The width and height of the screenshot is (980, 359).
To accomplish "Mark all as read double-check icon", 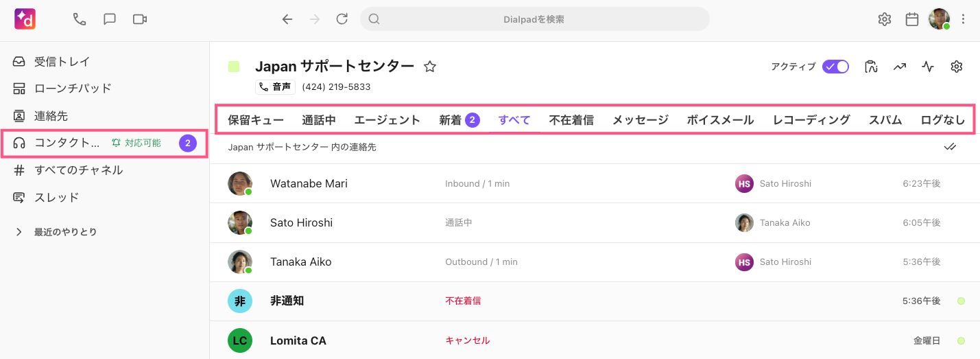I will pyautogui.click(x=950, y=147).
